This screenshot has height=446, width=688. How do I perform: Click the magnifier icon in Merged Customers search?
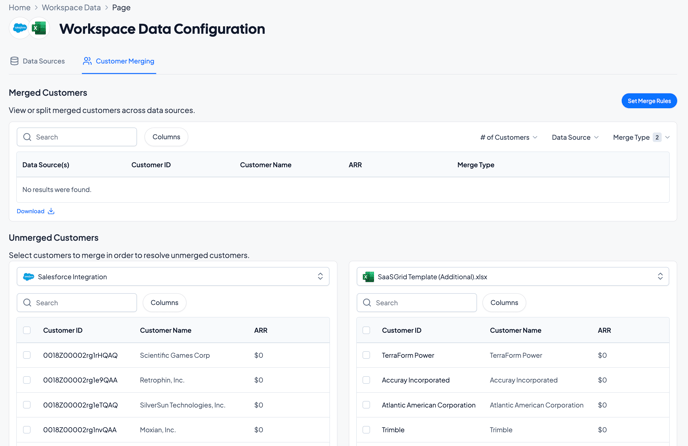click(x=27, y=137)
